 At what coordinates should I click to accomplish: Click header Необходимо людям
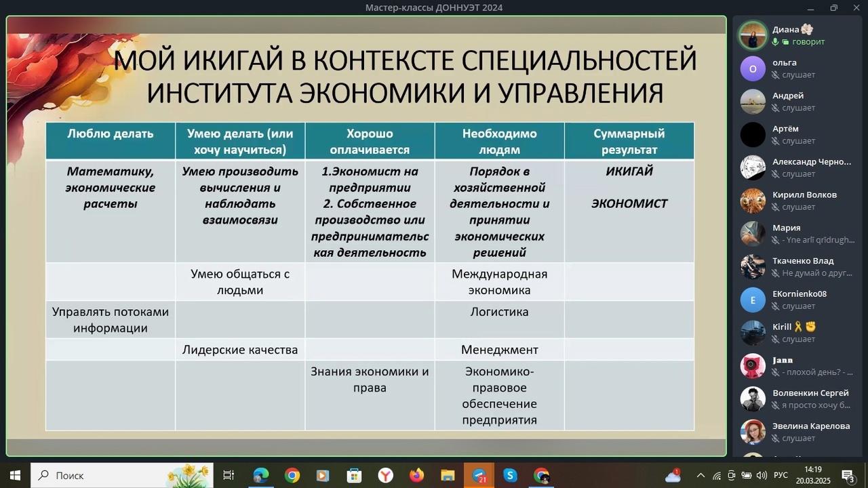click(x=499, y=142)
